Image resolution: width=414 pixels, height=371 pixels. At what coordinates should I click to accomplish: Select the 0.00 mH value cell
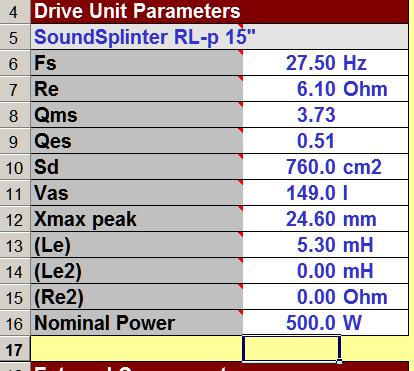(x=326, y=271)
